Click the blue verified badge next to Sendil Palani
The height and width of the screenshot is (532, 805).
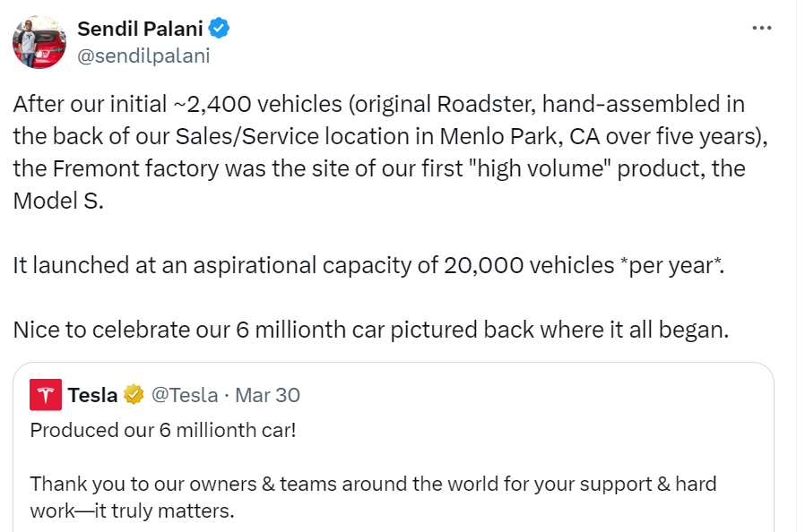coord(219,29)
